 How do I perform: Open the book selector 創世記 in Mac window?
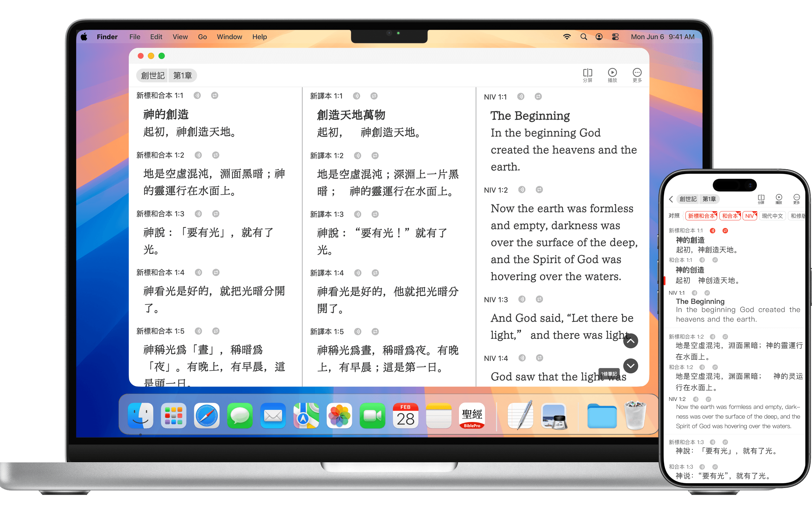pyautogui.click(x=153, y=76)
